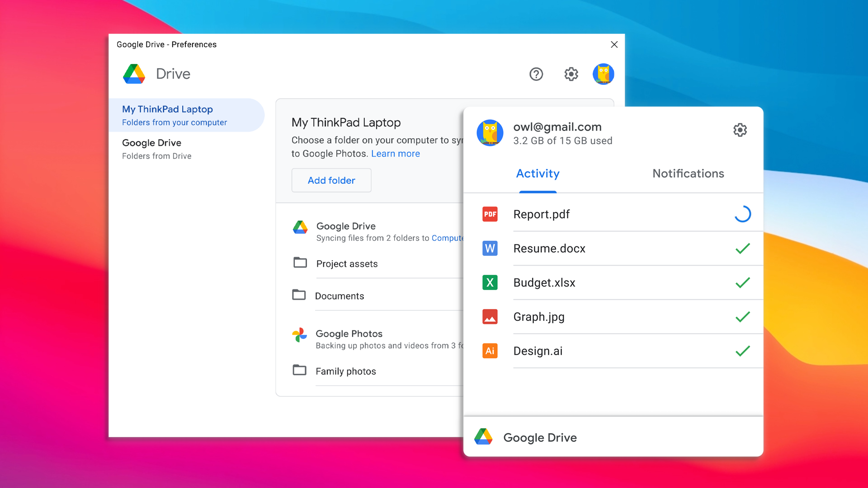Open the Project assets folder row
868x488 pixels.
pyautogui.click(x=347, y=264)
